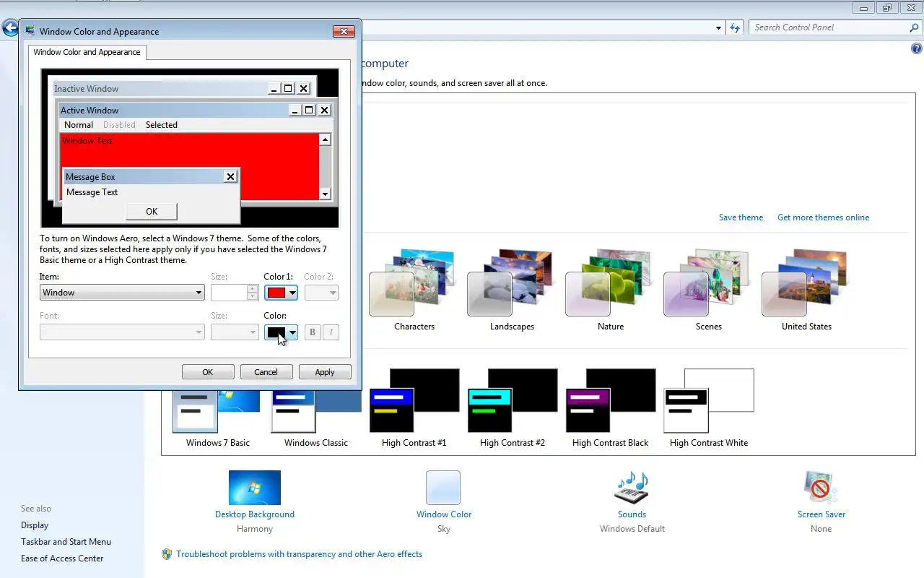Select the Landscapes theme
Screen dimensions: 924x578
[512, 289]
